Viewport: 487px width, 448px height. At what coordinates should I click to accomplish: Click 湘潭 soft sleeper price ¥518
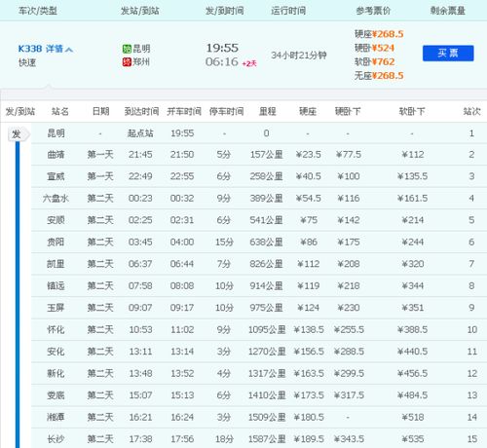point(413,417)
